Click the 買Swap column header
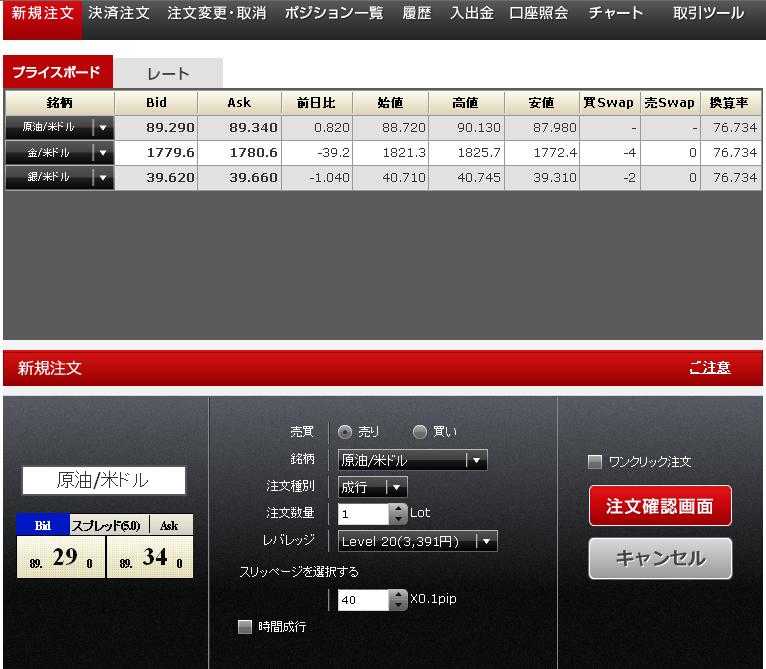Viewport: 766px width, 669px height. [x=609, y=103]
